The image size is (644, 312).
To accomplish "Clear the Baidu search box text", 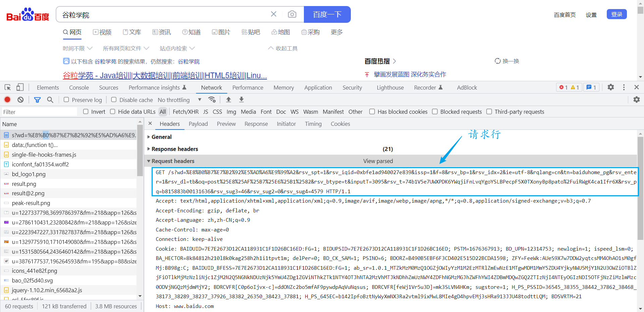I will pos(274,14).
